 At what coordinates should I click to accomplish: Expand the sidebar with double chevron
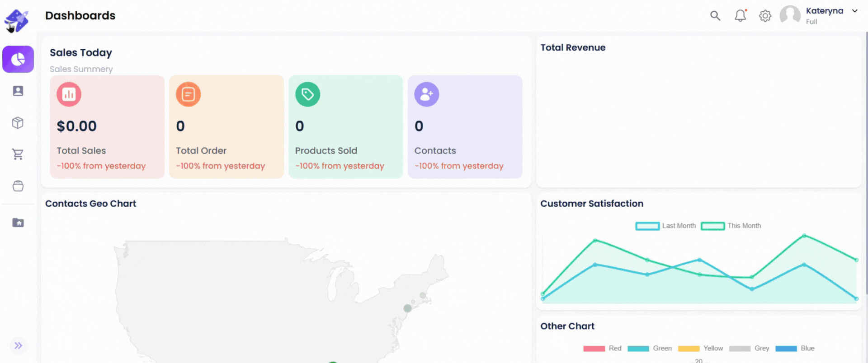[x=18, y=345]
